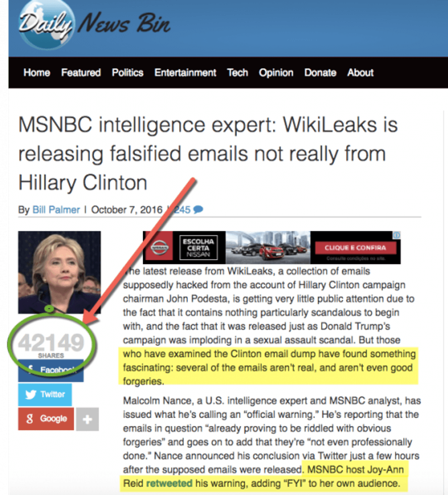Open the About page
Image resolution: width=448 pixels, height=495 pixels.
pyautogui.click(x=360, y=73)
